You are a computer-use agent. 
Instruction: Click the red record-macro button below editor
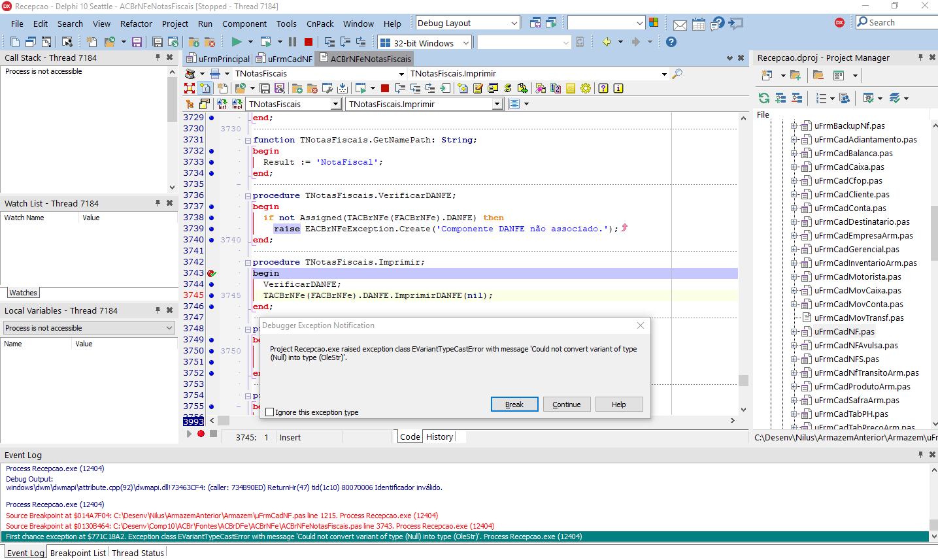[201, 434]
